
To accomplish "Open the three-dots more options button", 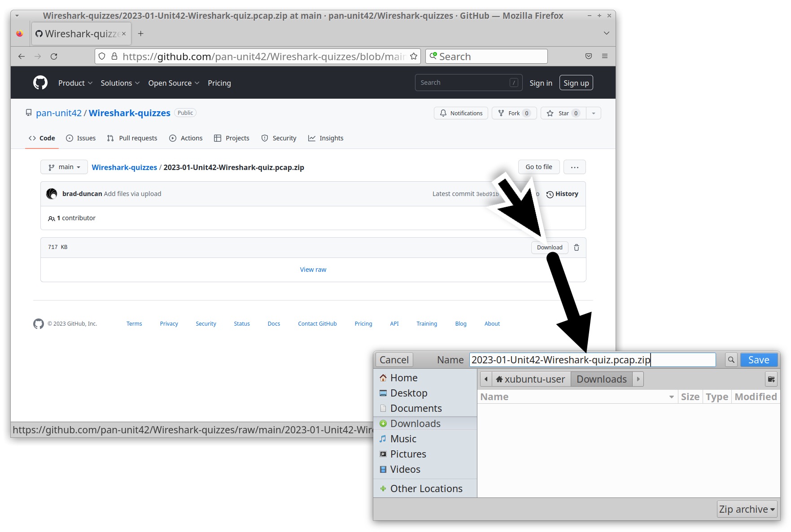I will [x=575, y=167].
